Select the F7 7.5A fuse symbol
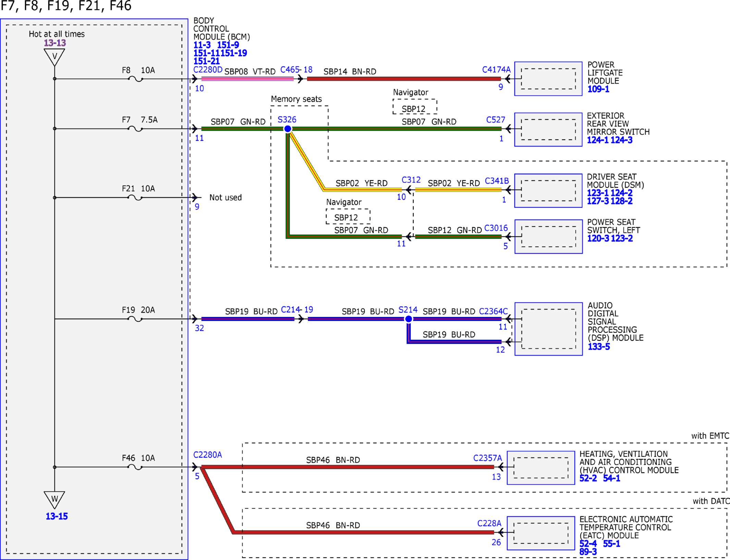This screenshot has width=730, height=560. tap(135, 129)
